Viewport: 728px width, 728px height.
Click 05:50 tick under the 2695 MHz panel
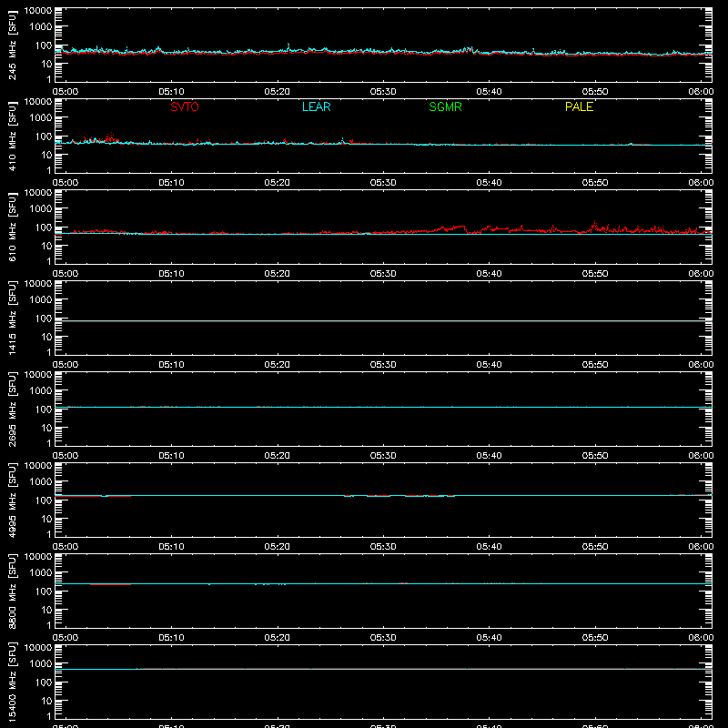595,456
